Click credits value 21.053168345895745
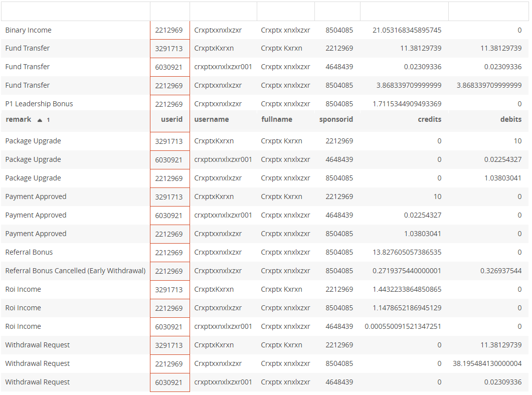This screenshot has height=395, width=532. (407, 30)
